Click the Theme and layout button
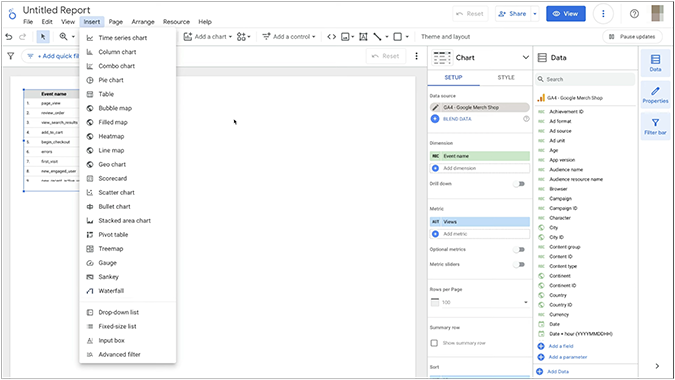Viewport: 675px width, 380px height. [x=446, y=37]
